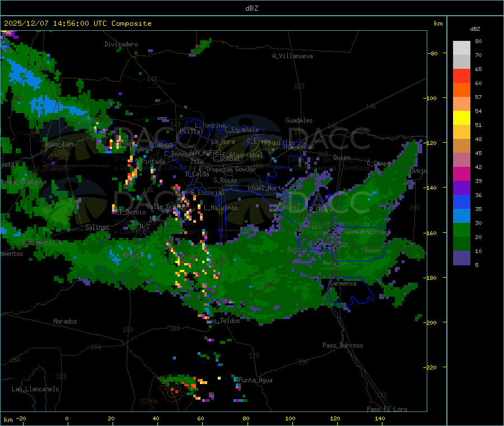The height and width of the screenshot is (426, 504).
Task: Click the 'Carmensa' town label
Action: (343, 283)
